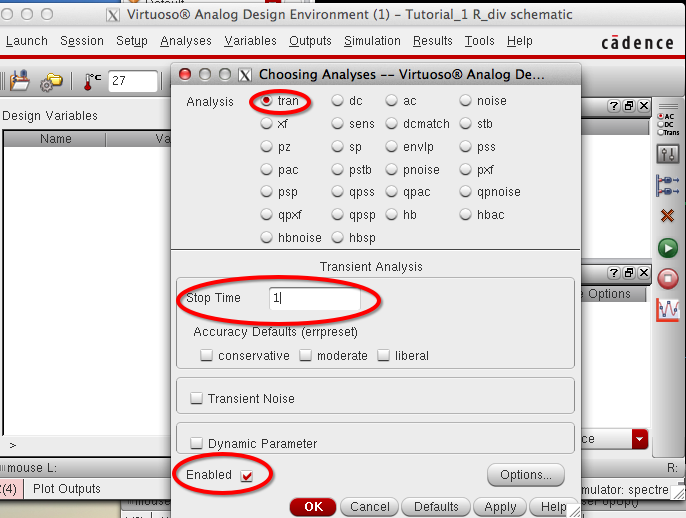
Task: Select the dc analysis radio button
Action: pos(337,101)
